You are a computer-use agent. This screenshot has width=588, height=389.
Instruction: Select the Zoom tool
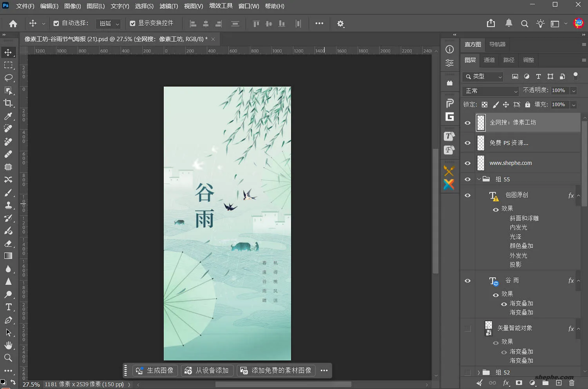pyautogui.click(x=8, y=358)
